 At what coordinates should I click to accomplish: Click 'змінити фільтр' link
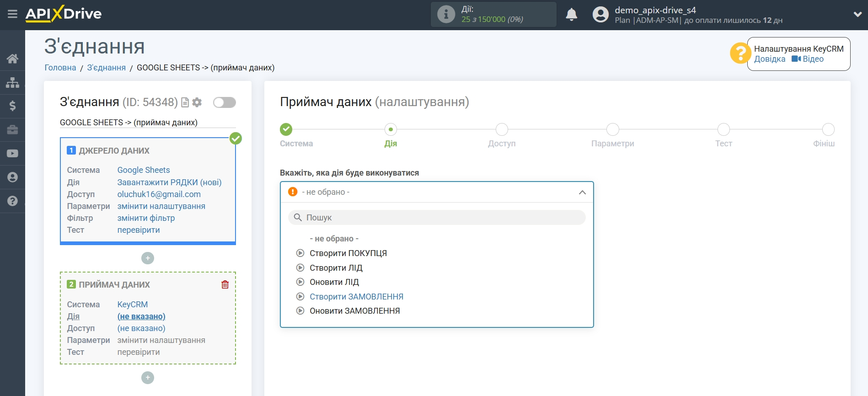146,218
